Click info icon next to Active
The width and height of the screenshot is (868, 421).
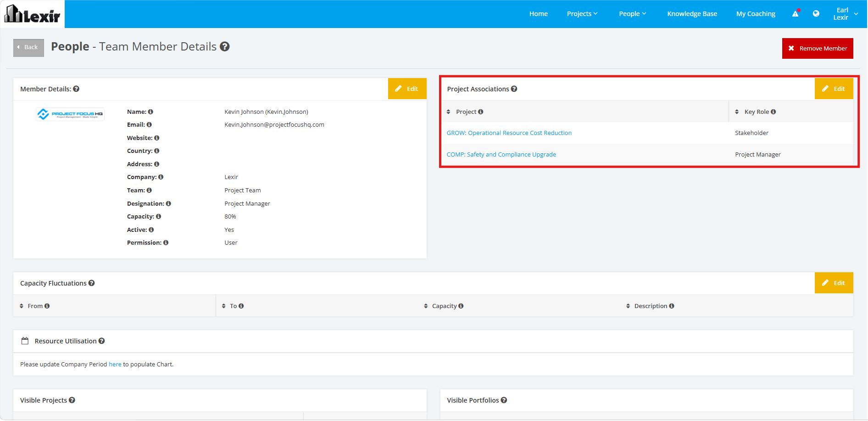(151, 230)
